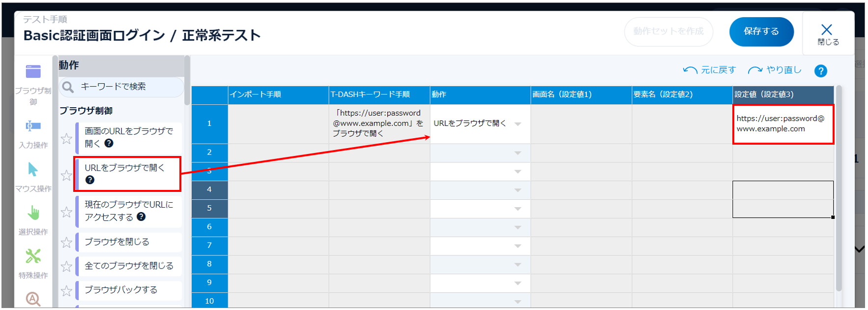Show help for URLをブラウザで開く action
The width and height of the screenshot is (868, 310).
[90, 180]
